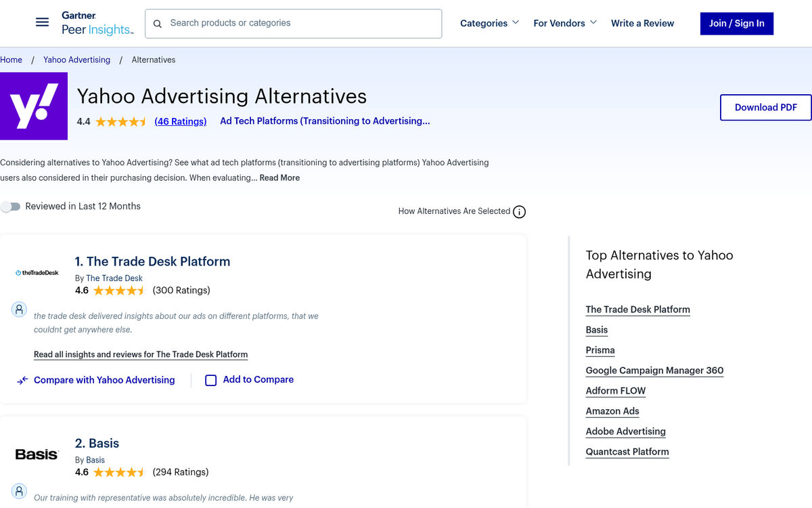Navigate to Home via the breadcrumb

(x=11, y=60)
